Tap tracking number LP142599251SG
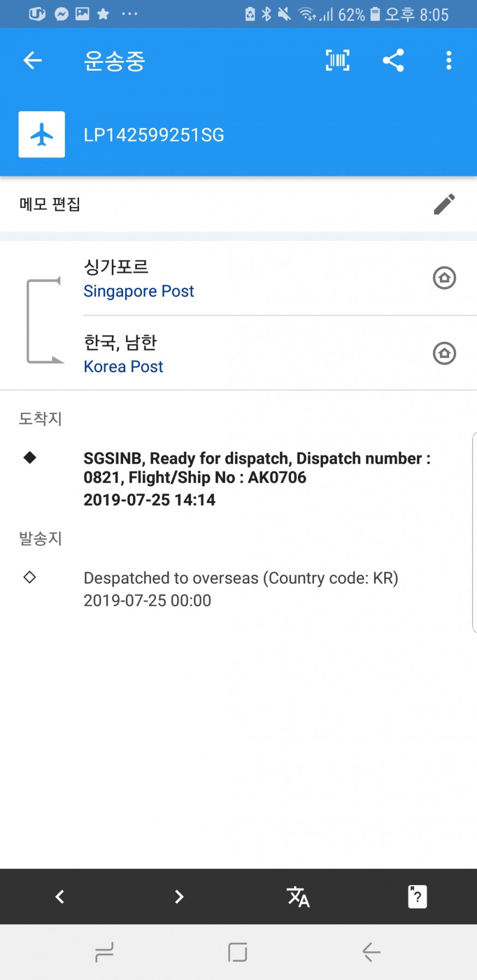This screenshot has height=980, width=477. 154,135
